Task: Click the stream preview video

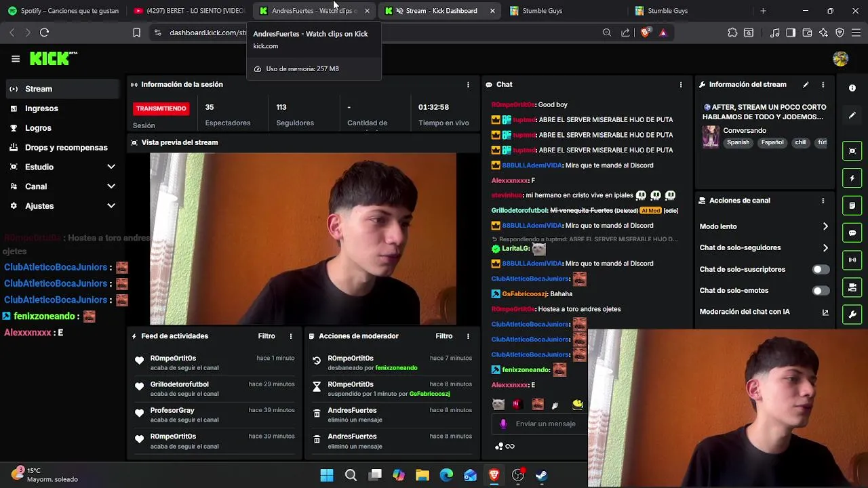Action: [x=303, y=239]
